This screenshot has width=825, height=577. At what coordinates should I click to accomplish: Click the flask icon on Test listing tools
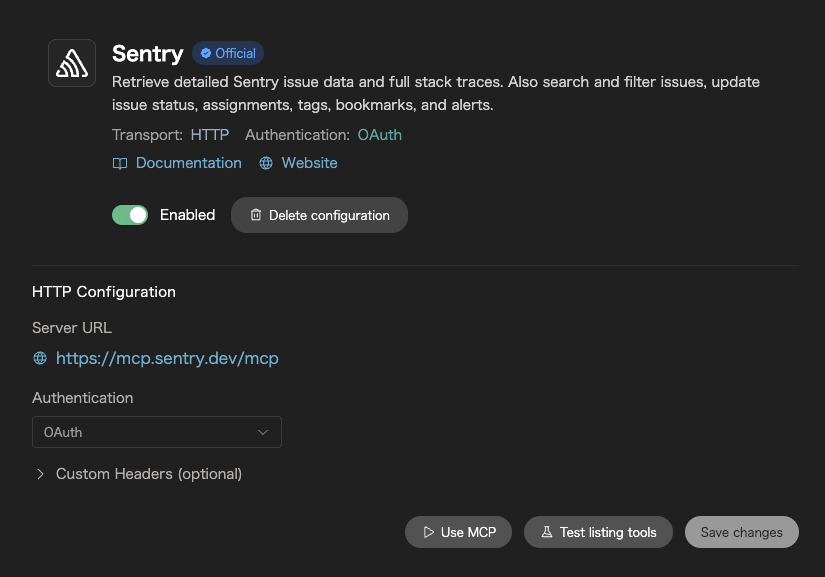(547, 532)
